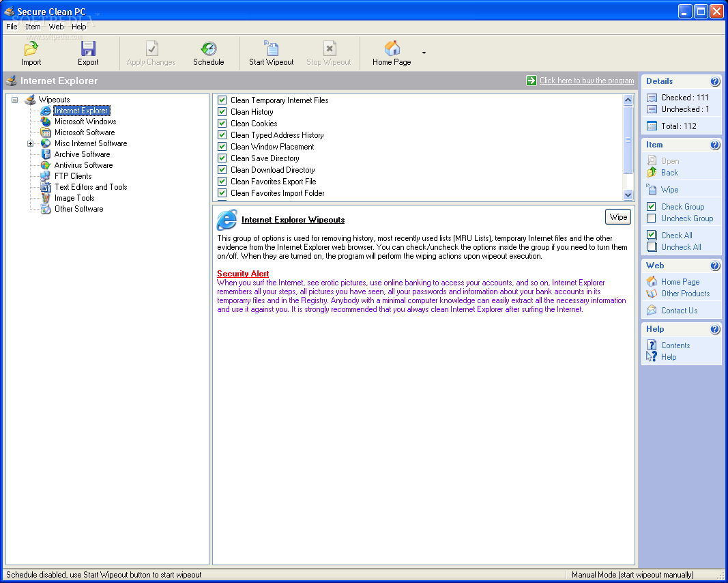Select the Antivirus Software tree icon
728x583 pixels.
point(46,165)
